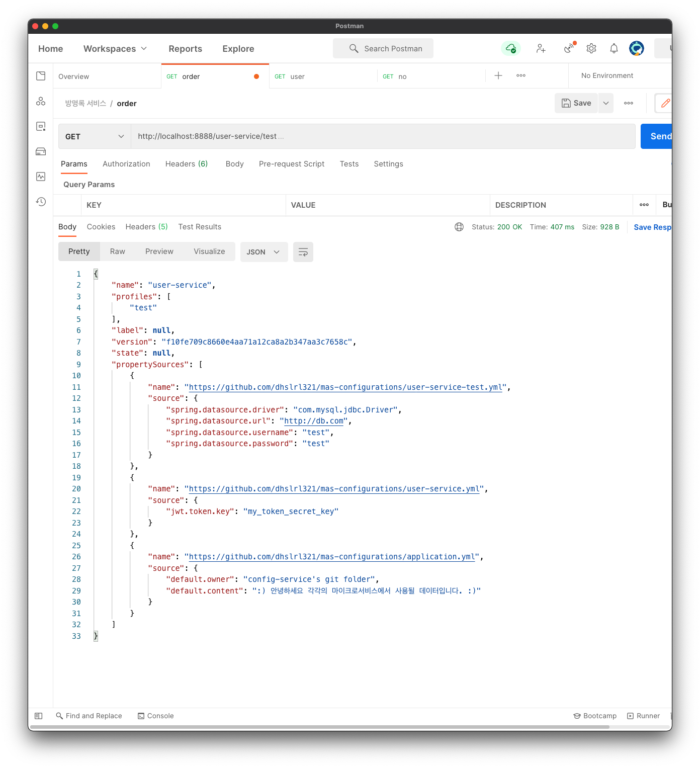Open params table column options

tap(644, 205)
